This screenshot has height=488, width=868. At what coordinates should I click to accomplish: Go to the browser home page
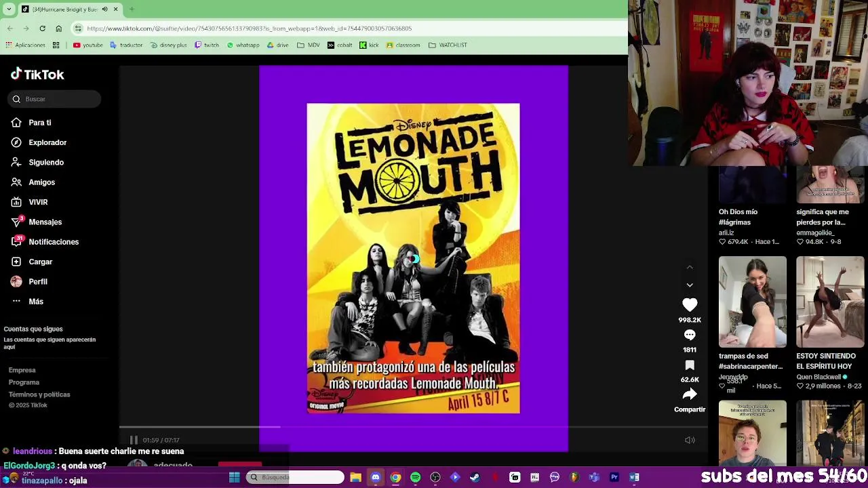[x=58, y=28]
